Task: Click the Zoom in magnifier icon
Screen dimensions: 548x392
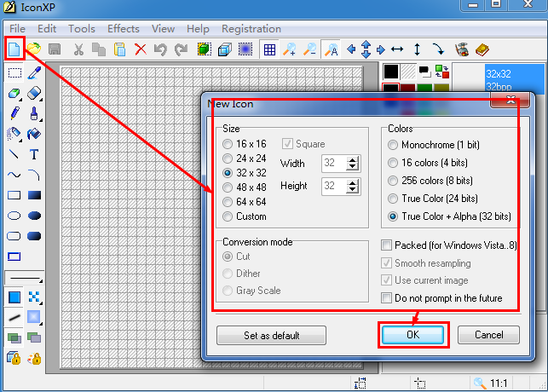Action: point(290,49)
